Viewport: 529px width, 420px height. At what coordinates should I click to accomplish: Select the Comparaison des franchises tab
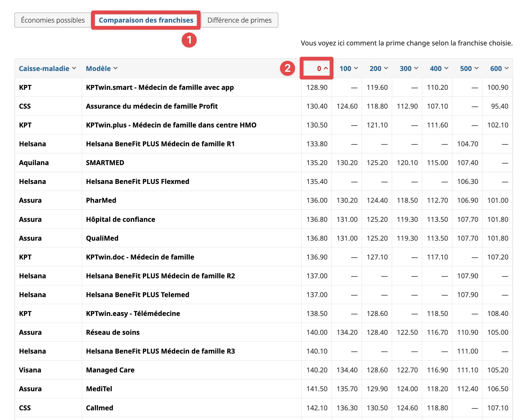coord(146,20)
